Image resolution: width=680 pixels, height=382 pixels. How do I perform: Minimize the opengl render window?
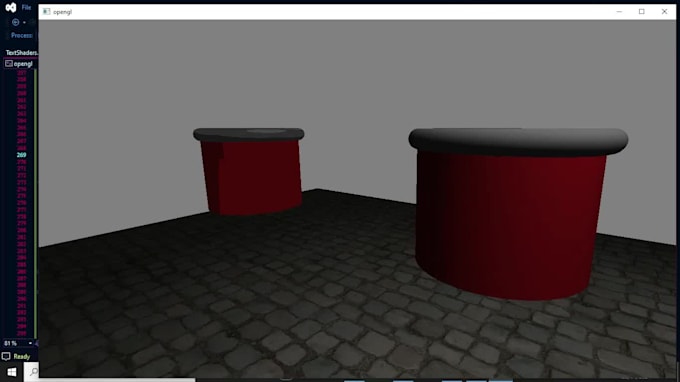[619, 12]
